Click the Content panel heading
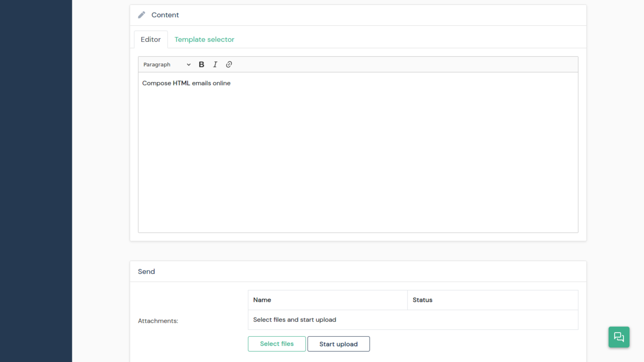Image resolution: width=644 pixels, height=362 pixels. 165,15
